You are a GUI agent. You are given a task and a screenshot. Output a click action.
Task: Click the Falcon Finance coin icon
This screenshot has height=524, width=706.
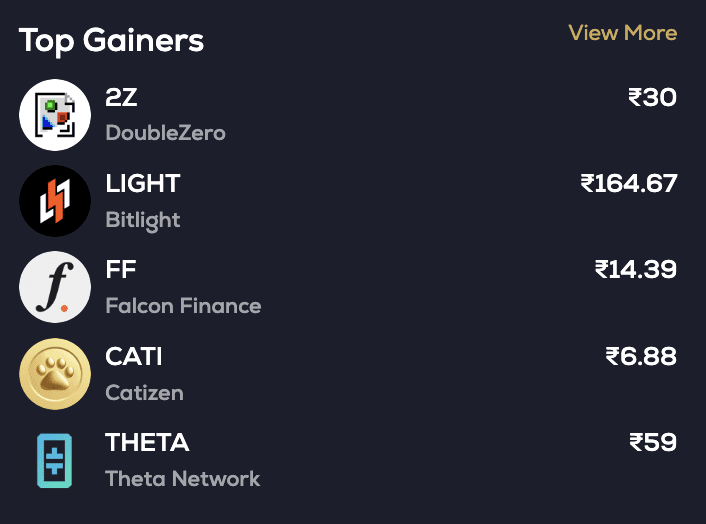click(55, 287)
